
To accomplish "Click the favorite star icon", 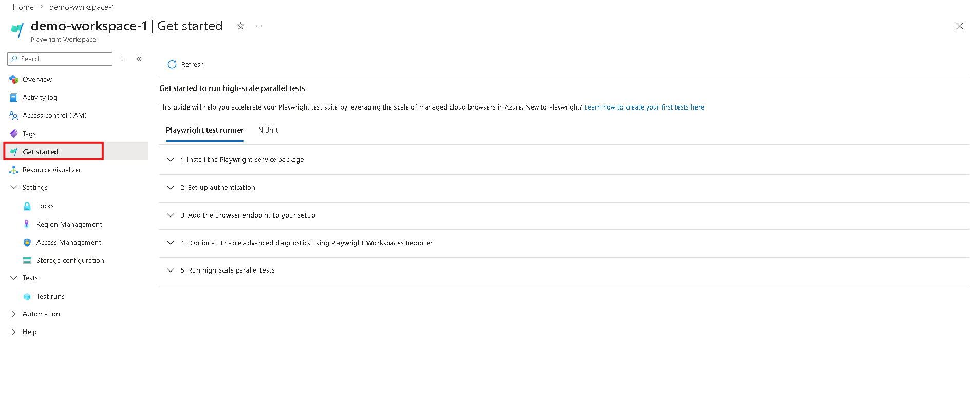I will [x=240, y=26].
